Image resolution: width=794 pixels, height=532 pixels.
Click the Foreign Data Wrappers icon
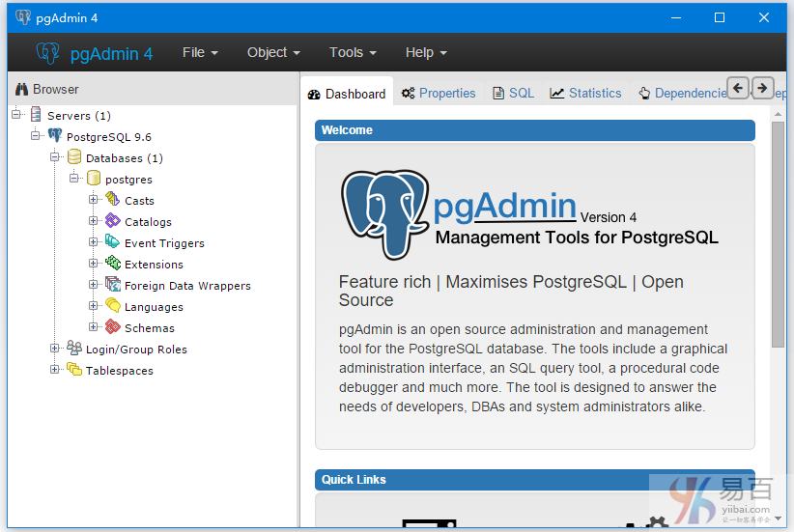tap(113, 285)
